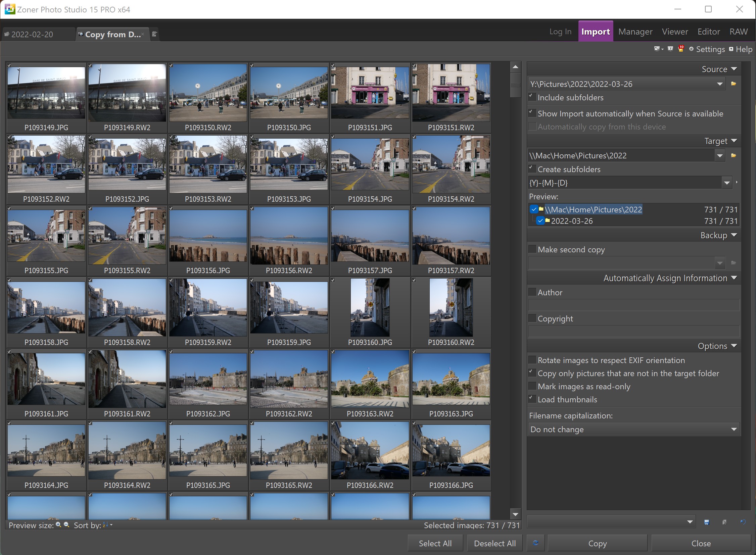This screenshot has width=756, height=555.
Task: Browse for Source folder icon
Action: [x=734, y=84]
